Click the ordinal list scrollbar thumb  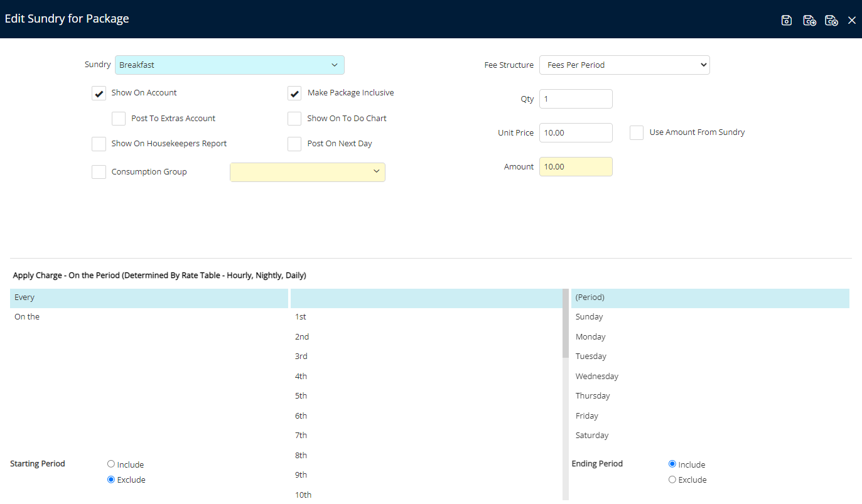click(x=566, y=323)
